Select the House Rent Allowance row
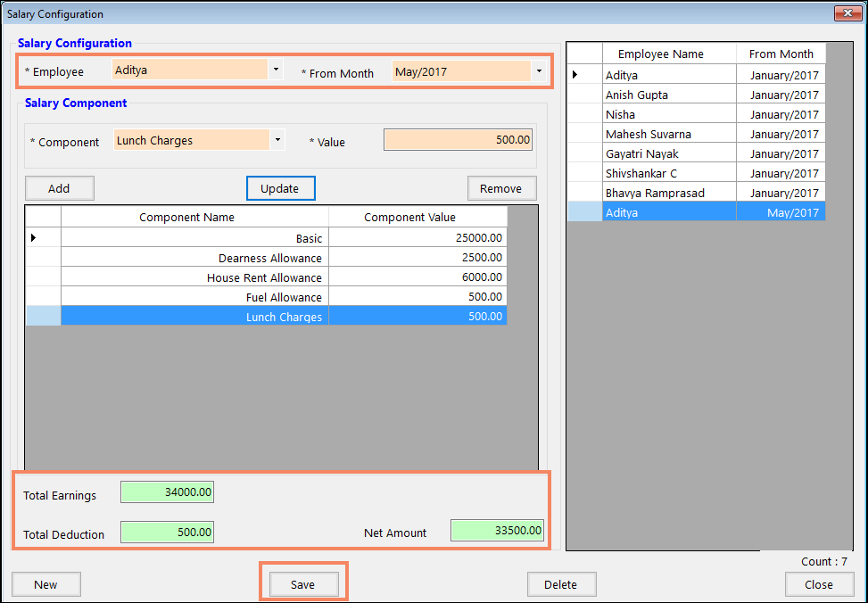868x603 pixels. [266, 277]
